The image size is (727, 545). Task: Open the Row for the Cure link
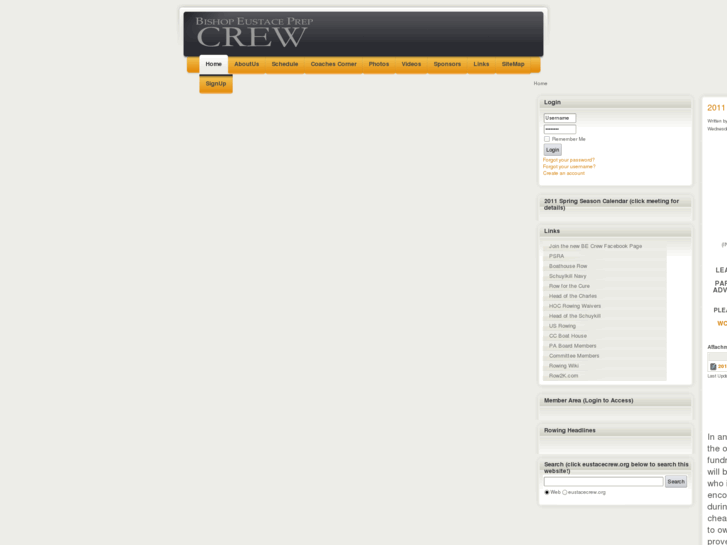[569, 286]
